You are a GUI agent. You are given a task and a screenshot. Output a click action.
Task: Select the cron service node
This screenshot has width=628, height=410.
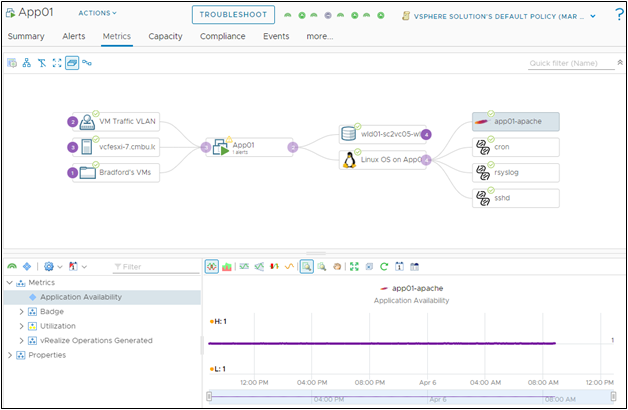click(x=516, y=147)
